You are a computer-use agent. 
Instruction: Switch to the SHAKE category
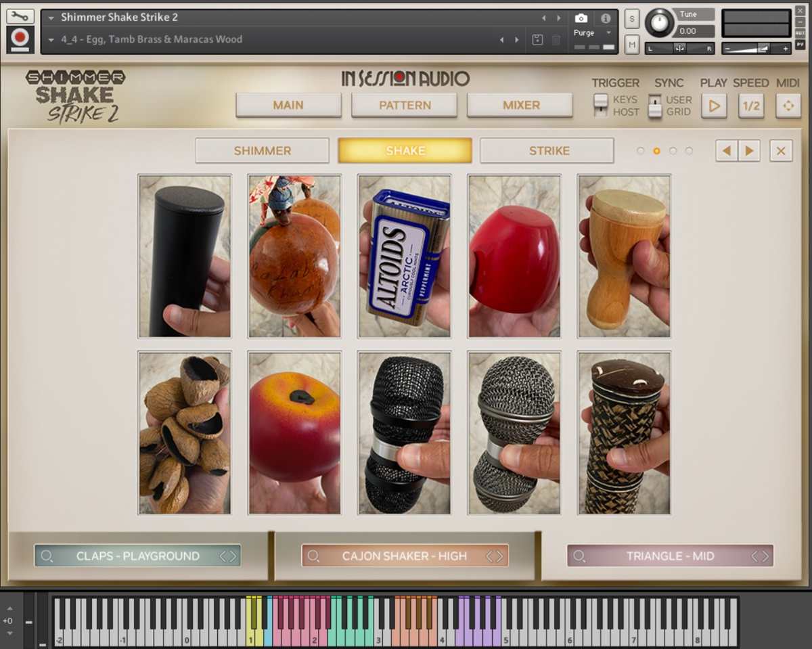click(405, 151)
